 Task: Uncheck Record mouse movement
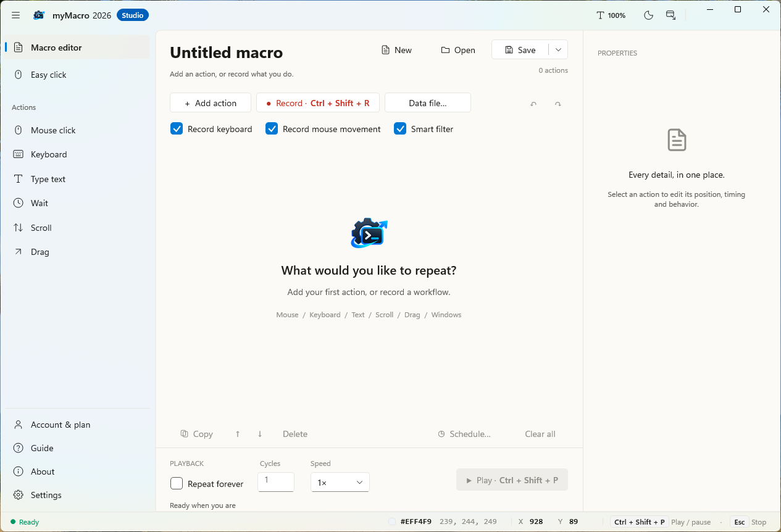[272, 129]
